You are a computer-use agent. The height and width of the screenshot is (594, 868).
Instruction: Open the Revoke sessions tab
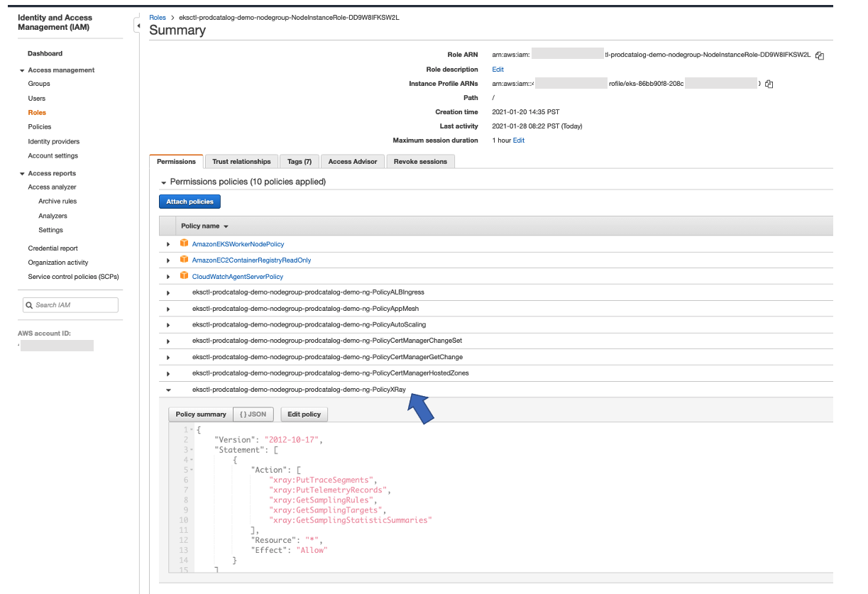click(420, 161)
